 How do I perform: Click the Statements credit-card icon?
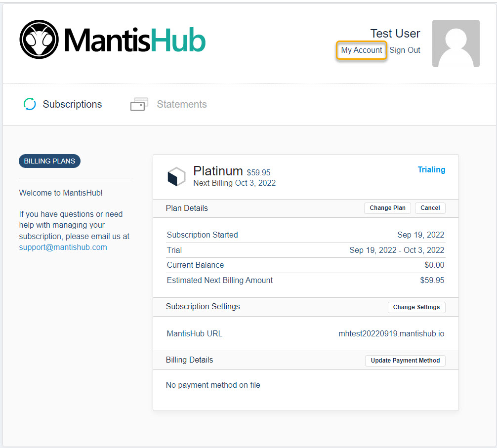coord(139,104)
